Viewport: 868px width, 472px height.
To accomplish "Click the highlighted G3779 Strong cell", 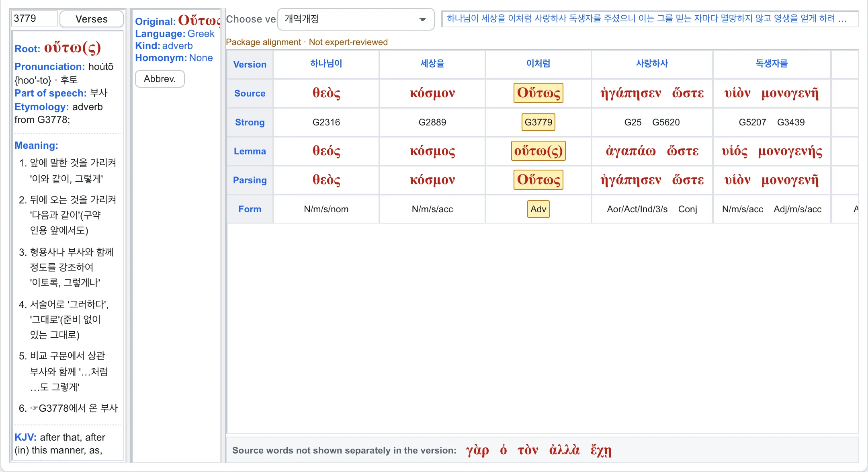I will 538,122.
